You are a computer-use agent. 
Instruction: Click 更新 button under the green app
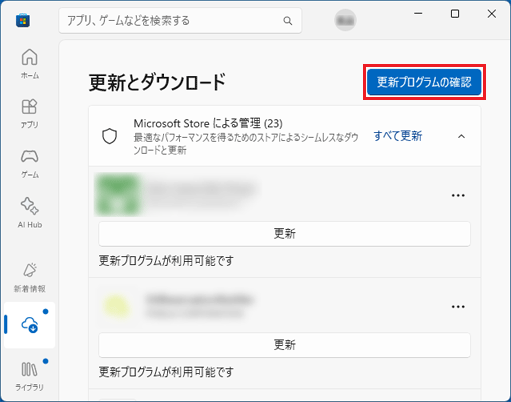coord(284,234)
